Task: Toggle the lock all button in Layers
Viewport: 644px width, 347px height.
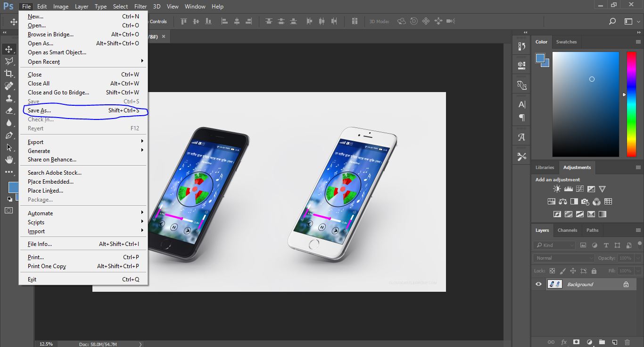Action: pos(594,271)
